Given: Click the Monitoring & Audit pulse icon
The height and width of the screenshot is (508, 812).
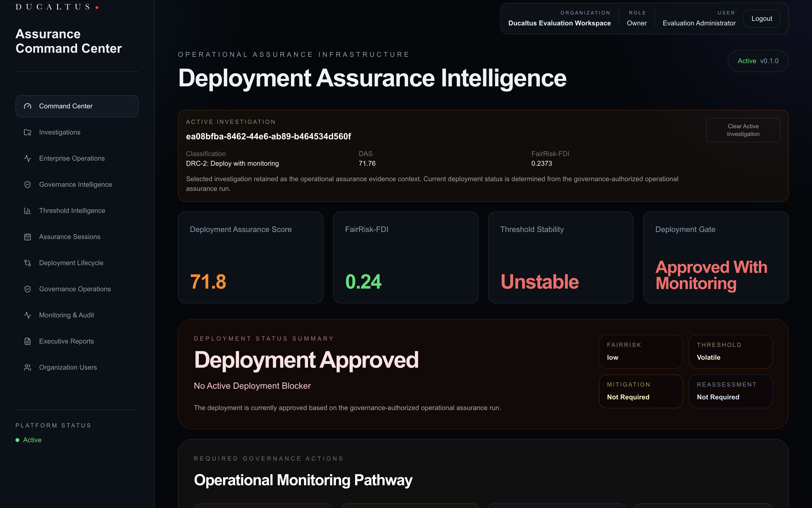Looking at the screenshot, I should [x=28, y=315].
